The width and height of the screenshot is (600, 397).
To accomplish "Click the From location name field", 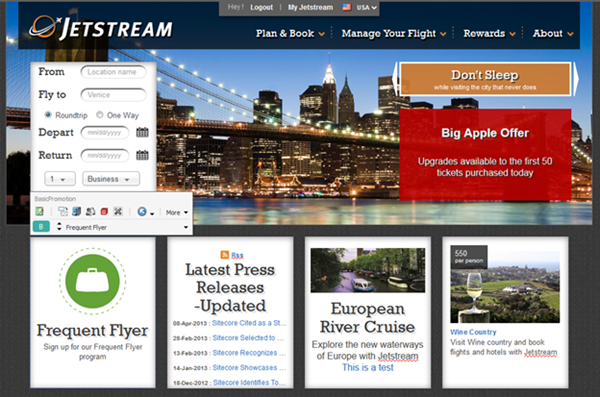I will 113,72.
